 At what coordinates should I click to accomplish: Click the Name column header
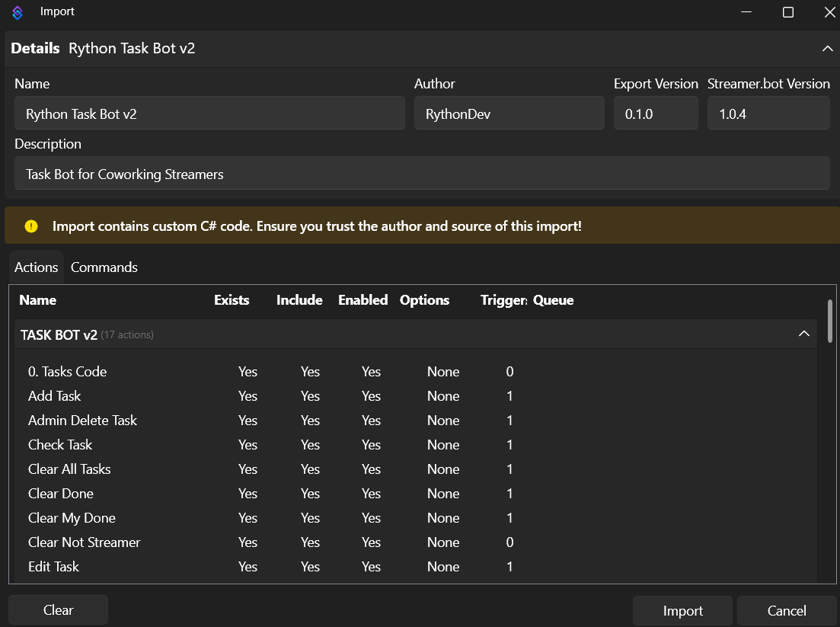[38, 300]
